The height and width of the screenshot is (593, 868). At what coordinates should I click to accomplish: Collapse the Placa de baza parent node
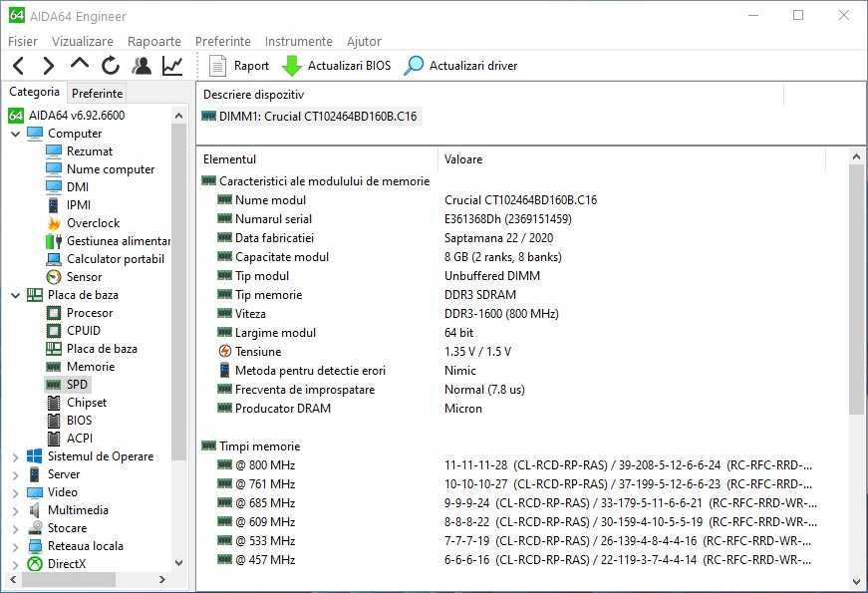pos(16,295)
